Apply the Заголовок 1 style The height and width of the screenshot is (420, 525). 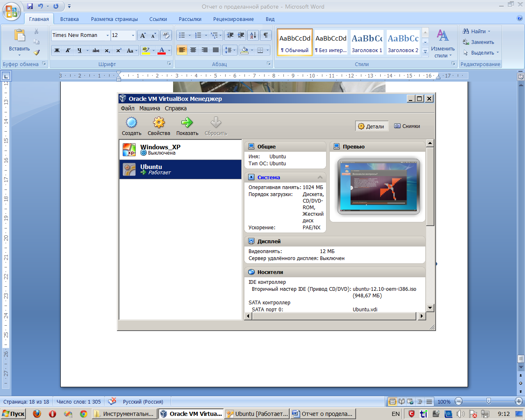(367, 43)
